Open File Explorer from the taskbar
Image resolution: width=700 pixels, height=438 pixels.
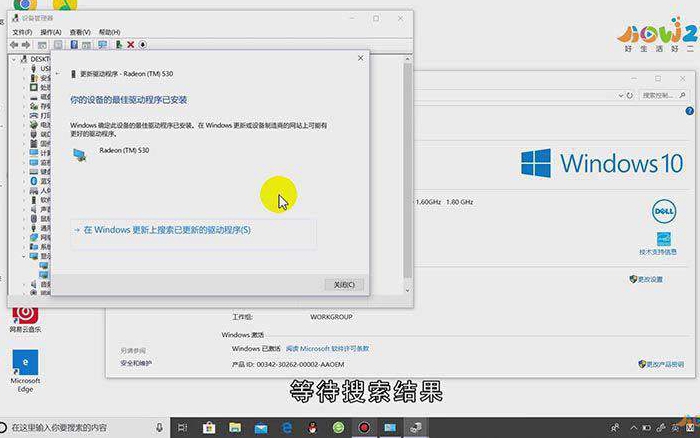tap(235, 428)
